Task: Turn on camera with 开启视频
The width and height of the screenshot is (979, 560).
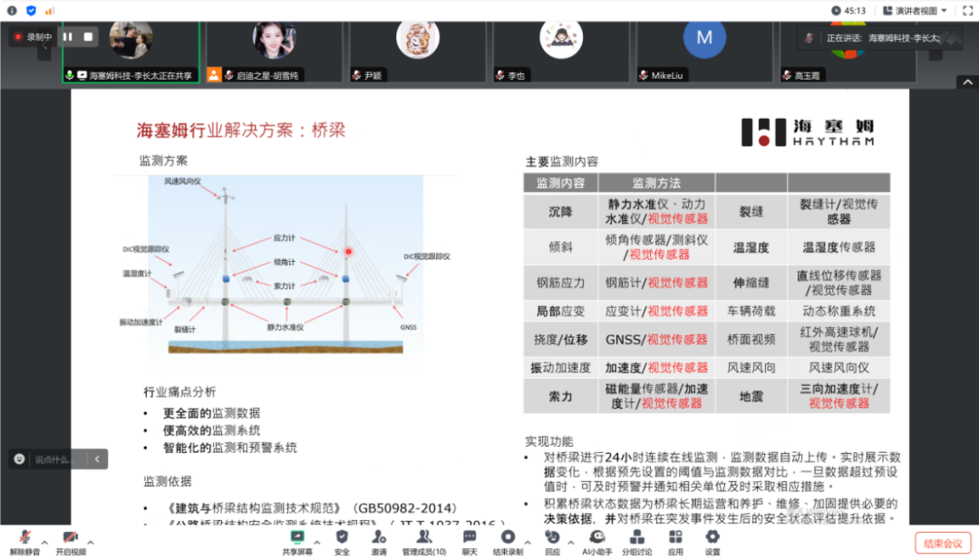Action: click(x=71, y=543)
